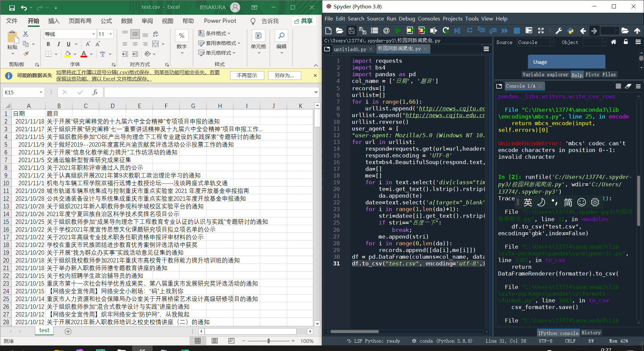
Task: Re-run last script in Spyder
Action: 445,31
